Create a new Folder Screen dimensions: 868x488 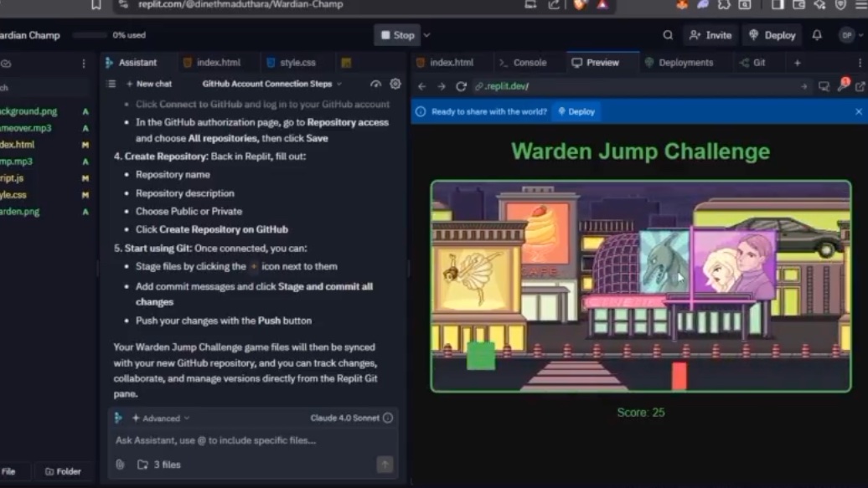(x=63, y=471)
